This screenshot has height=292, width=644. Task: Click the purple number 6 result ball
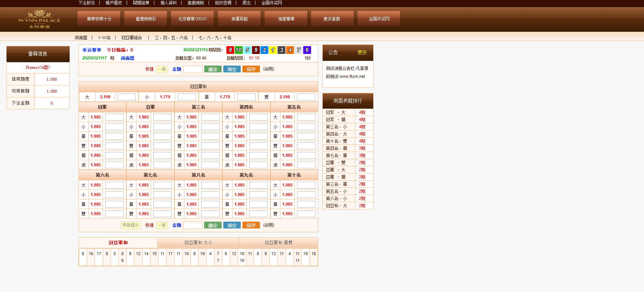point(307,50)
